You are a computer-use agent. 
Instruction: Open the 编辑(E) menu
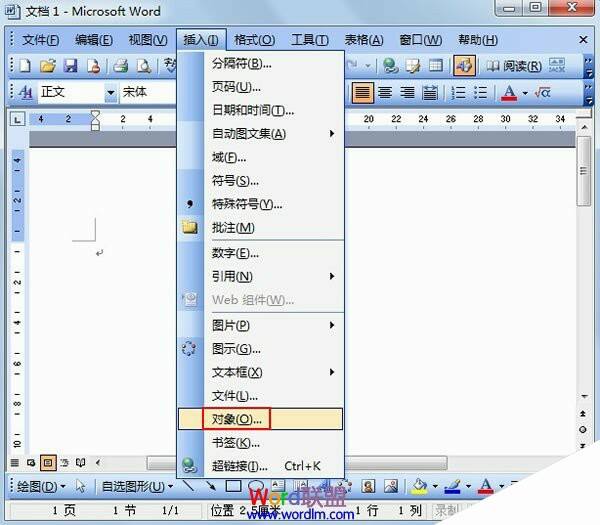[x=94, y=40]
